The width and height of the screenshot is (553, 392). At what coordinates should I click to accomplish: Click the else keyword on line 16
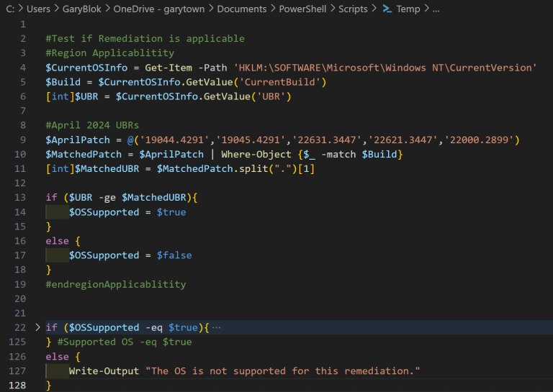57,241
